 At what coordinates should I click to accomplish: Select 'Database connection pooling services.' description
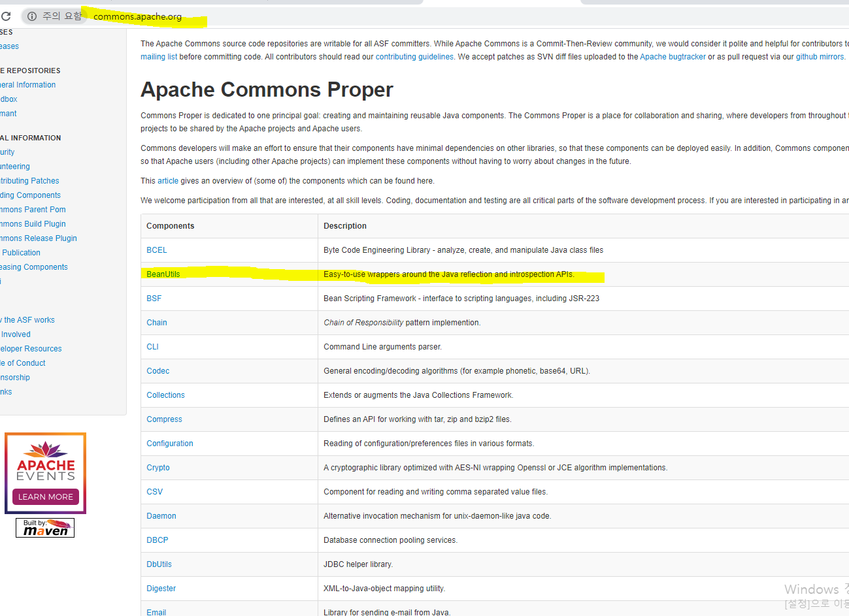pyautogui.click(x=391, y=540)
